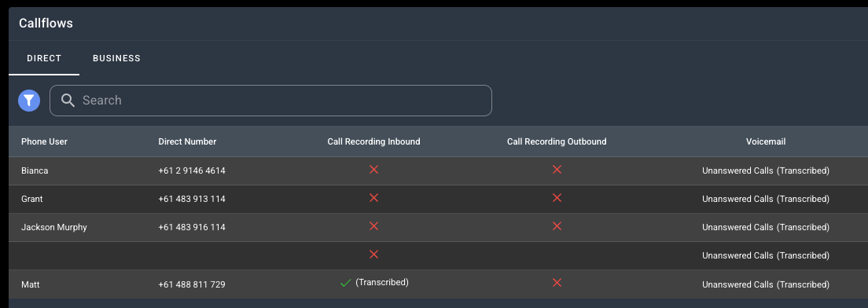Switch to the DIRECT tab

(44, 58)
